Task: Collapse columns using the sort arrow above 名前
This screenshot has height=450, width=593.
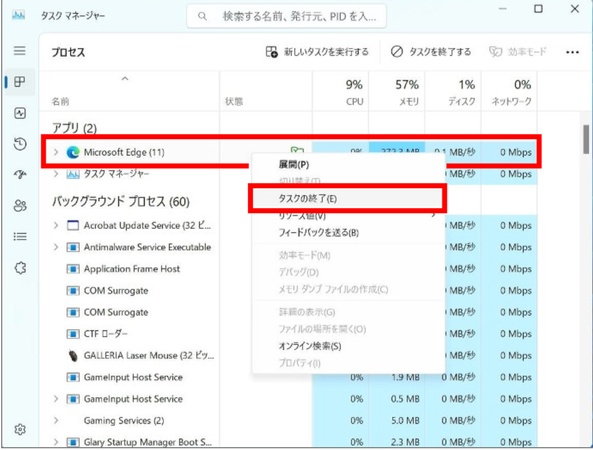Action: pos(125,79)
